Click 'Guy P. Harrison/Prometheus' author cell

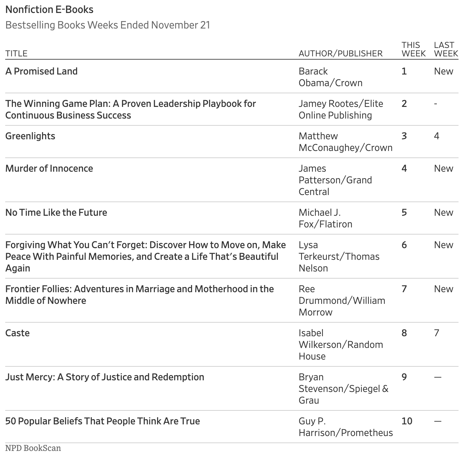(x=346, y=427)
